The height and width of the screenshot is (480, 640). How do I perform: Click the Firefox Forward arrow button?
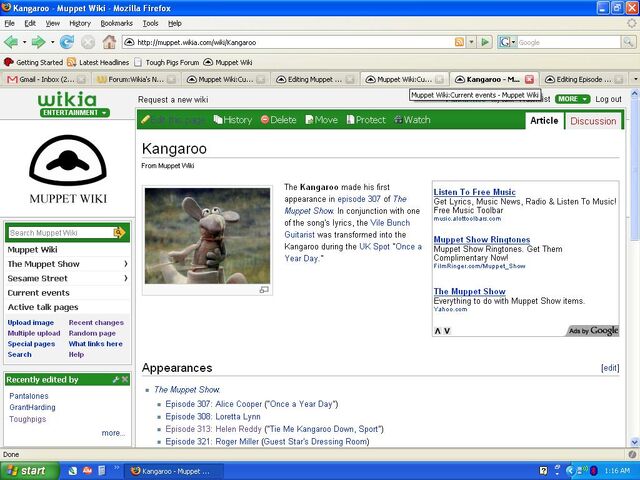(39, 42)
